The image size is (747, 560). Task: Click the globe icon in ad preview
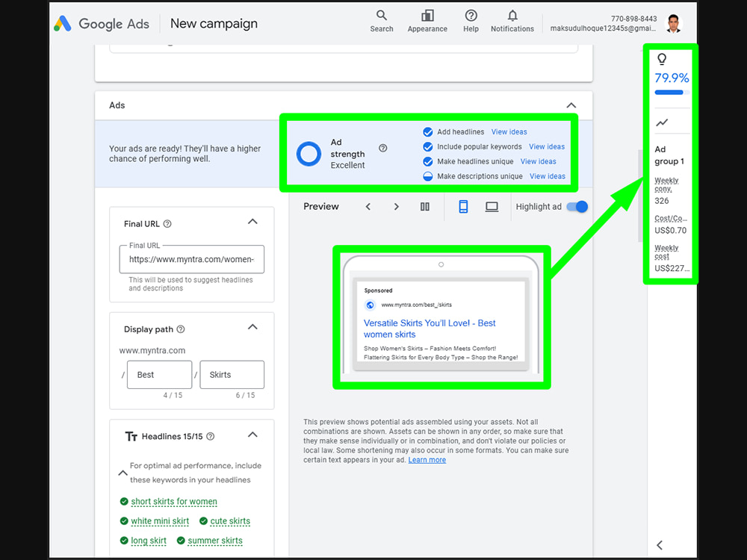[x=370, y=305]
